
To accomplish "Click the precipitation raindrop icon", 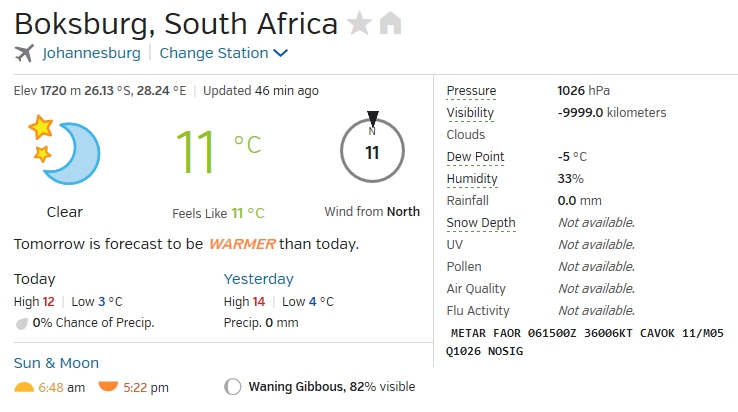I will (x=21, y=323).
